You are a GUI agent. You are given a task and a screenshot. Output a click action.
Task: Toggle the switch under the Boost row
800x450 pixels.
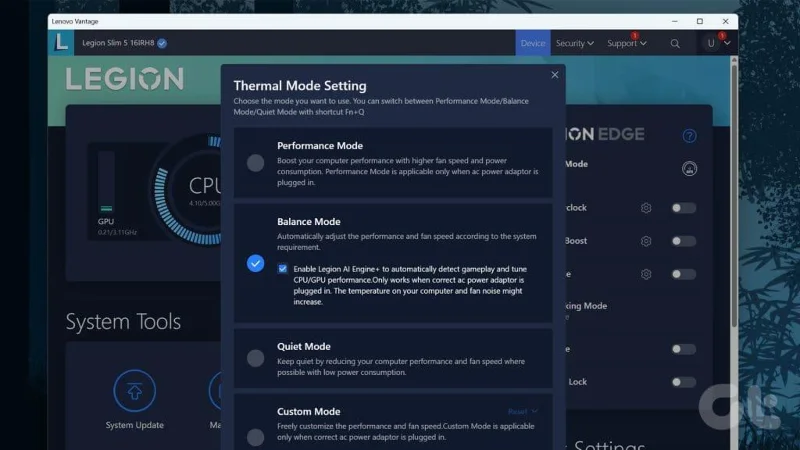(x=683, y=274)
